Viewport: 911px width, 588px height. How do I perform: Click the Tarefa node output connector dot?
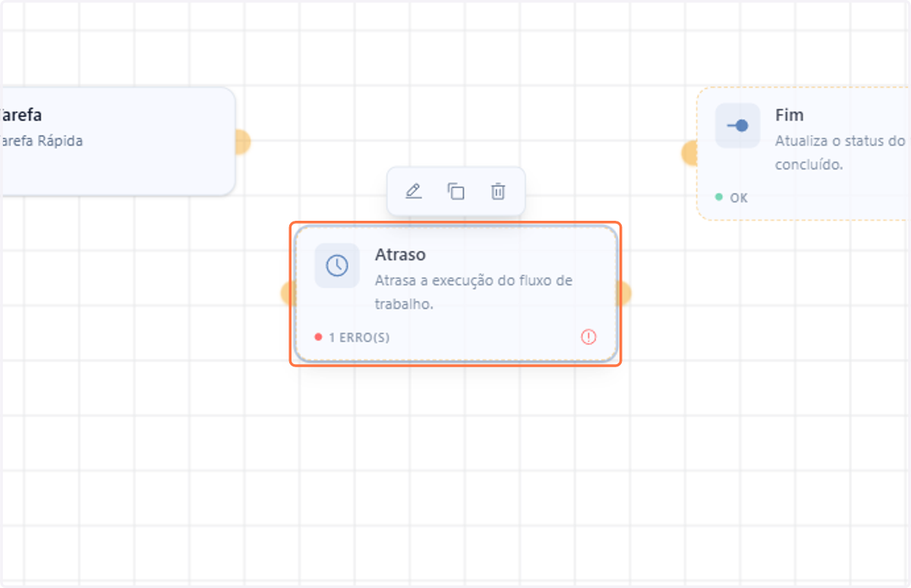pyautogui.click(x=243, y=142)
